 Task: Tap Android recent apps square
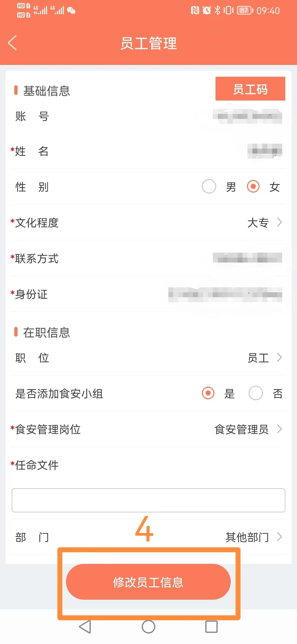[x=211, y=627]
